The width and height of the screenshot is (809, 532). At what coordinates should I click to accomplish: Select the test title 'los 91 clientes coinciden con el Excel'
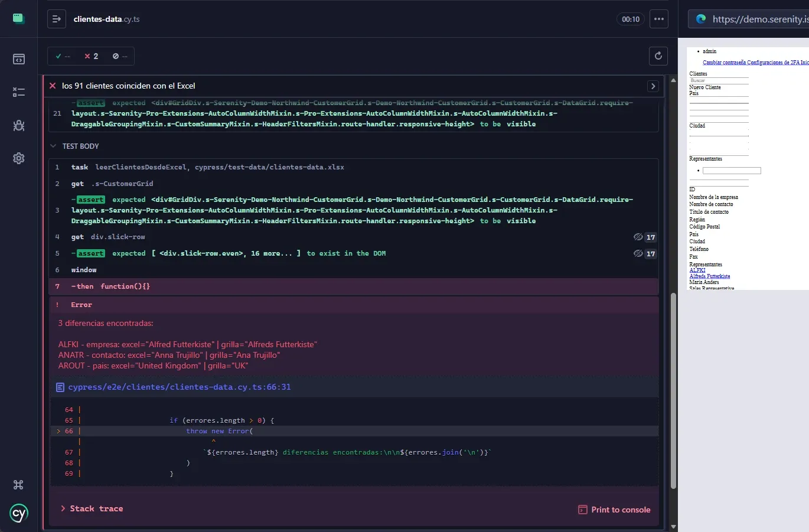click(128, 86)
